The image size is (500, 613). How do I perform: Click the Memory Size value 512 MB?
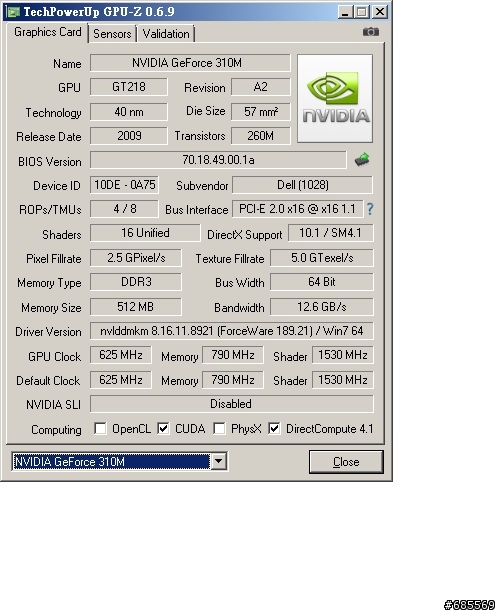[x=136, y=307]
